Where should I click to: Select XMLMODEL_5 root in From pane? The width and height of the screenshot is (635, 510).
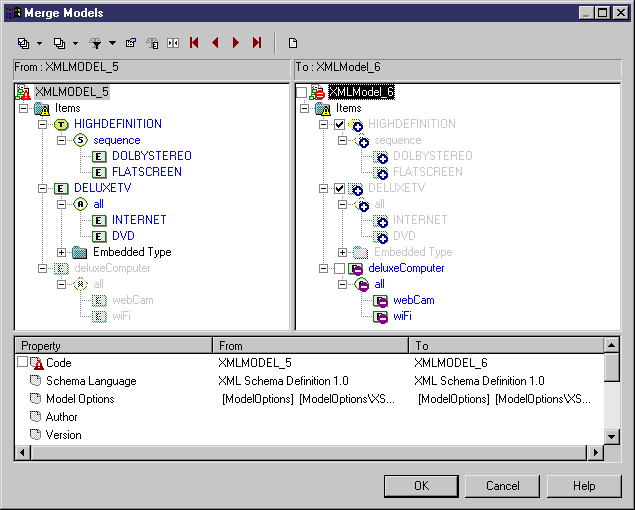tap(72, 92)
